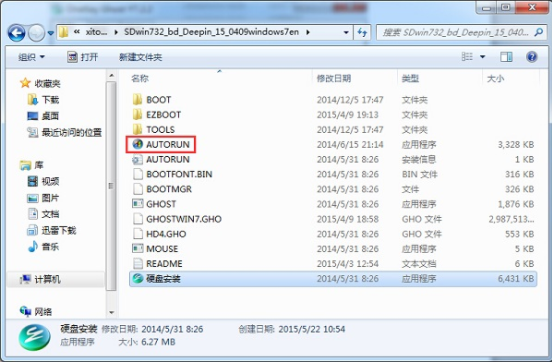552x363 pixels.
Task: Click the 文本文档 type of README
Action: click(x=419, y=264)
